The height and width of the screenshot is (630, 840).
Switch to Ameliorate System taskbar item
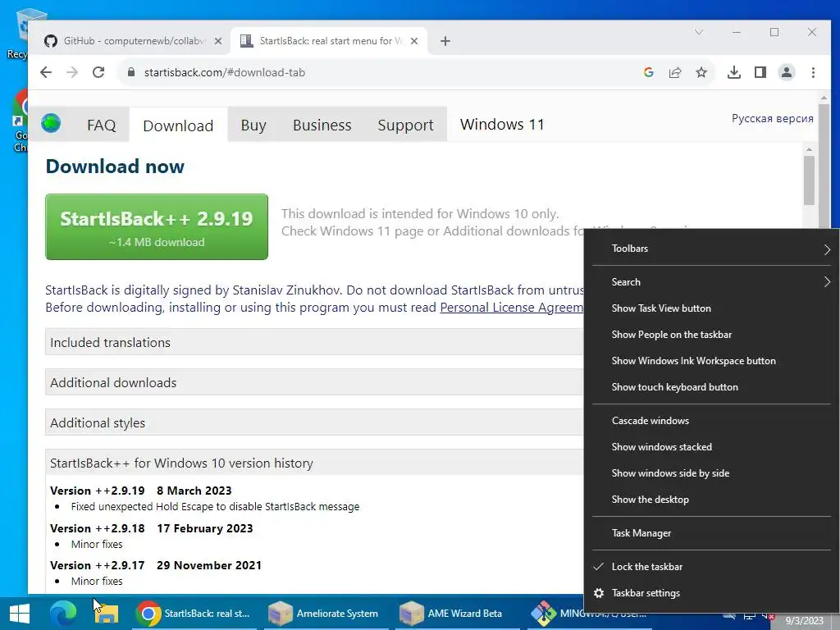326,614
